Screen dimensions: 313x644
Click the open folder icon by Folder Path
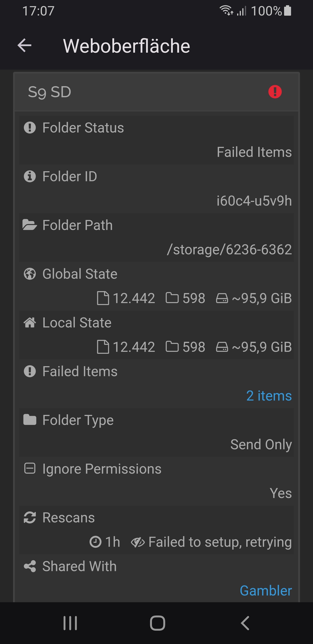[x=30, y=225]
